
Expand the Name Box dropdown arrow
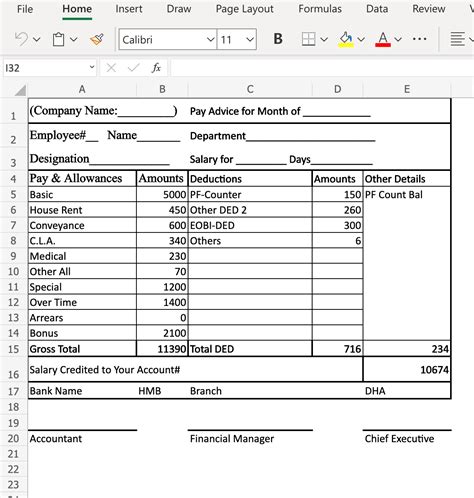(92, 68)
